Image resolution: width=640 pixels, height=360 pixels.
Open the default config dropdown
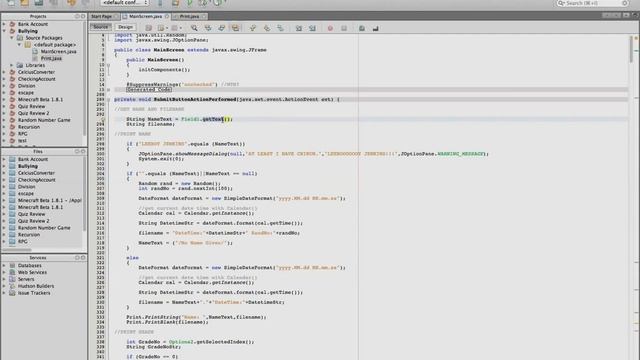pyautogui.click(x=124, y=2)
